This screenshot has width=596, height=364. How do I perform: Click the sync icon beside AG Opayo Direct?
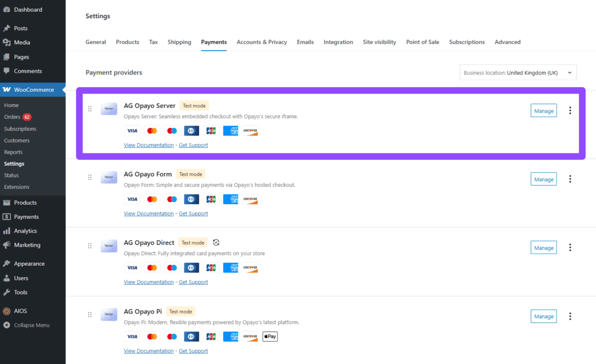217,242
